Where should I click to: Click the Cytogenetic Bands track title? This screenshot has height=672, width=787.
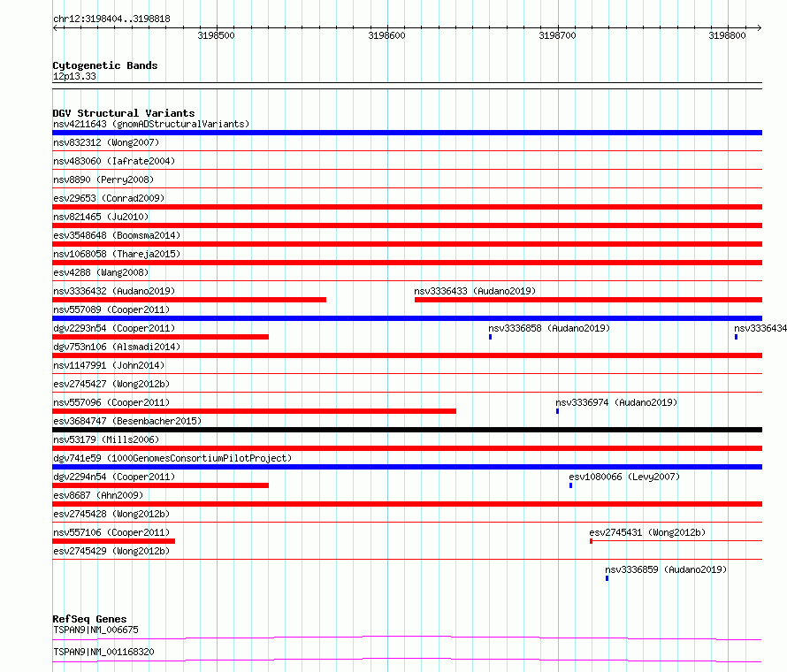pyautogui.click(x=105, y=65)
